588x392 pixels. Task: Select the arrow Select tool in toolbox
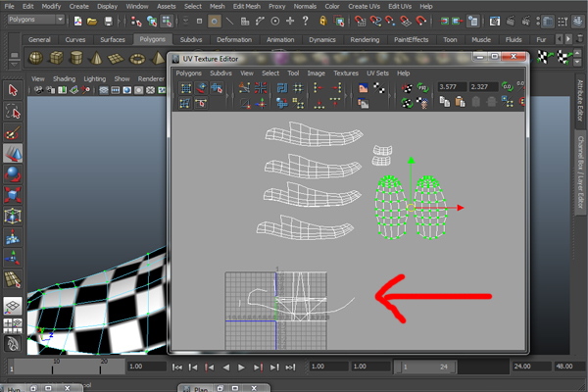pyautogui.click(x=13, y=90)
